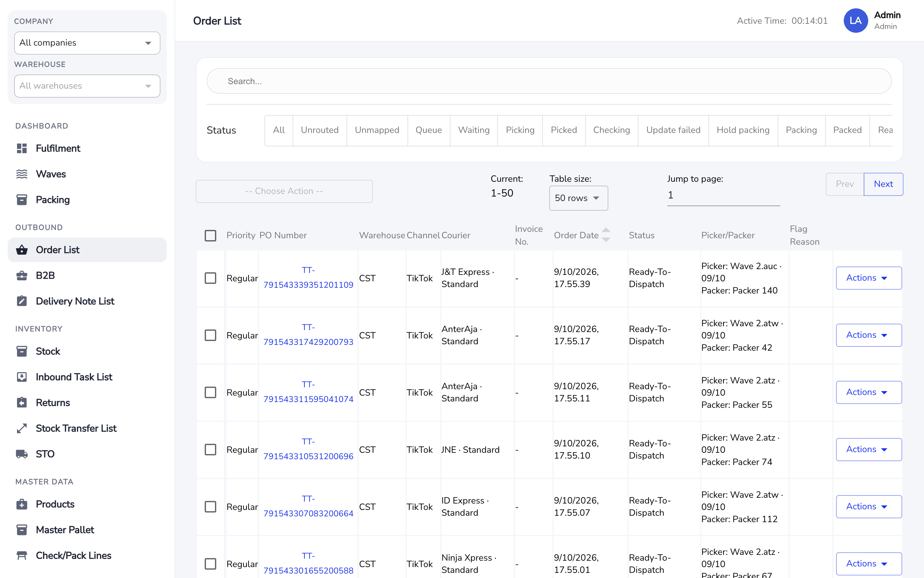Select the Hold packing status tab
Screen dimensions: 924x578
(x=743, y=130)
